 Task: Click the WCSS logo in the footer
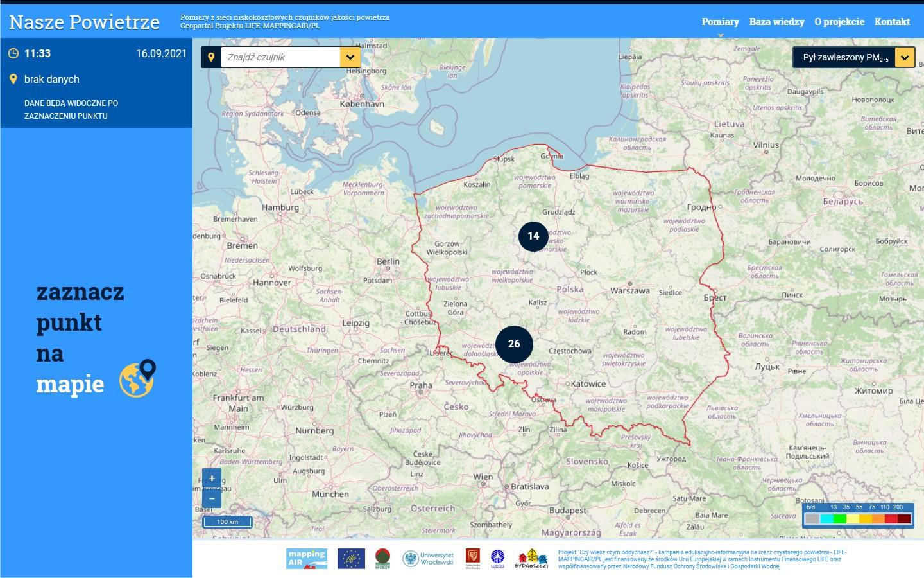tap(499, 559)
